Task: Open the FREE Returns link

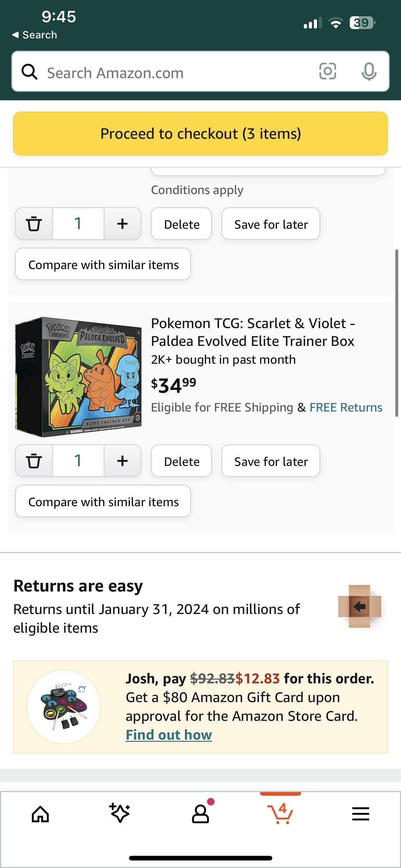Action: (x=345, y=407)
